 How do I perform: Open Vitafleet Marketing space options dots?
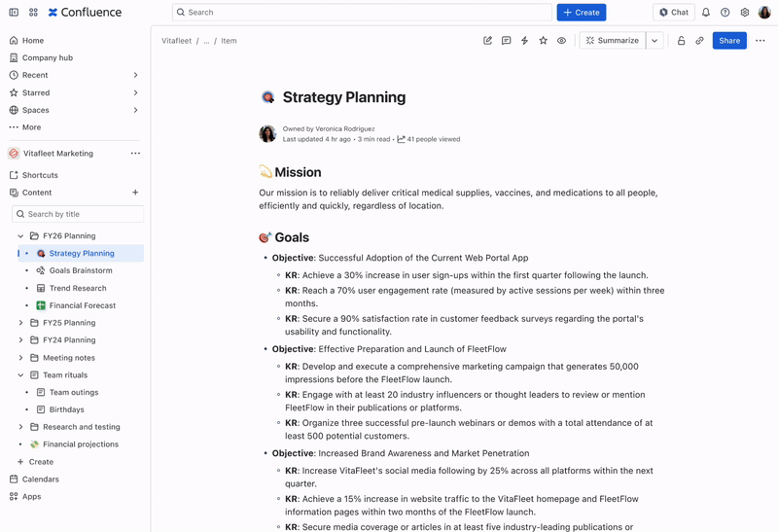click(135, 154)
